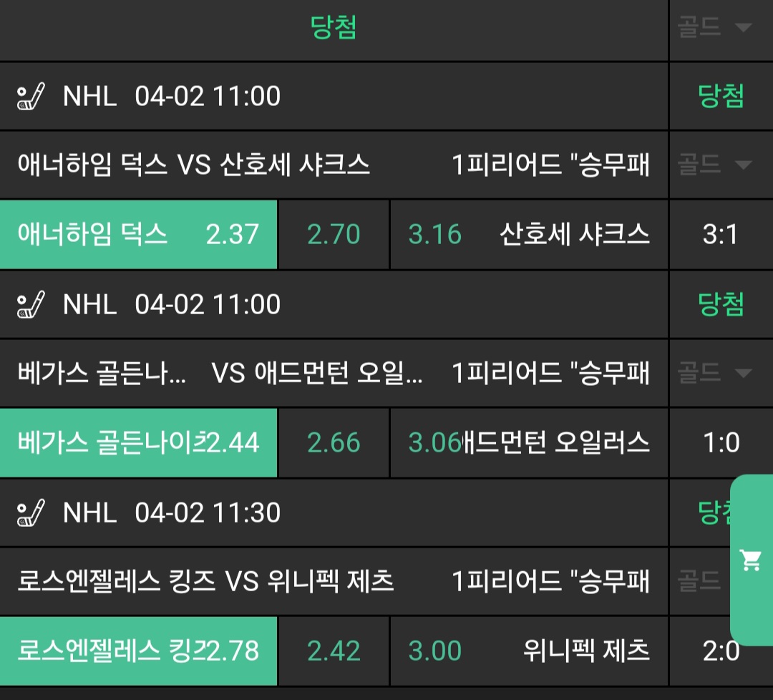
Task: Pick 위니펙 제츠 away win at 3.00
Action: pos(529,651)
